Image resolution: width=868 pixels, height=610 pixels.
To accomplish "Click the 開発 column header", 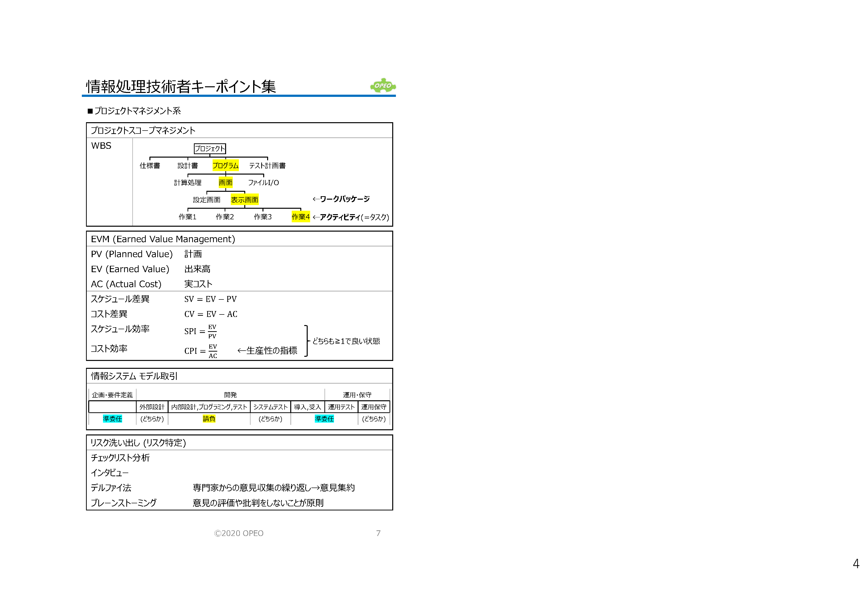I will tap(230, 395).
